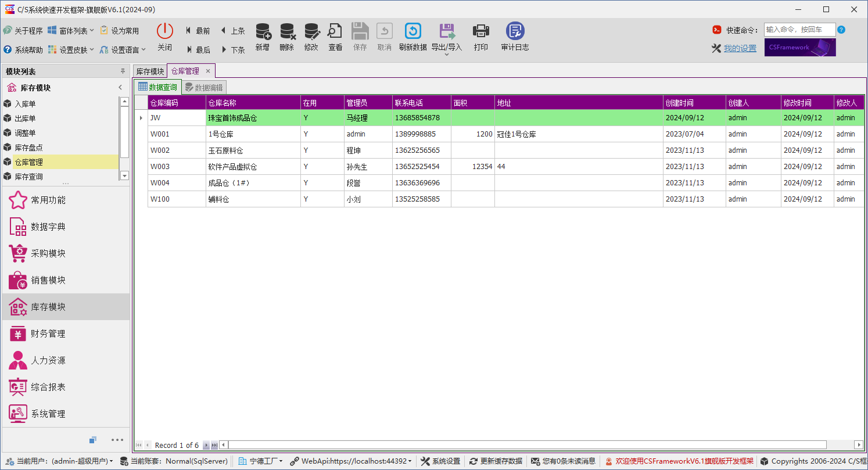Expand the 导出/导入 dropdown

tap(446, 54)
